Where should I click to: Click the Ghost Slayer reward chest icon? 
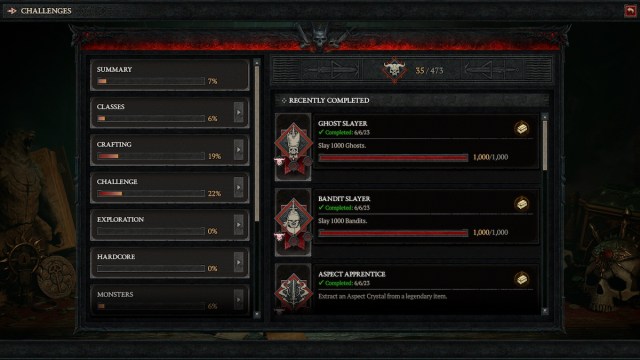pos(521,129)
